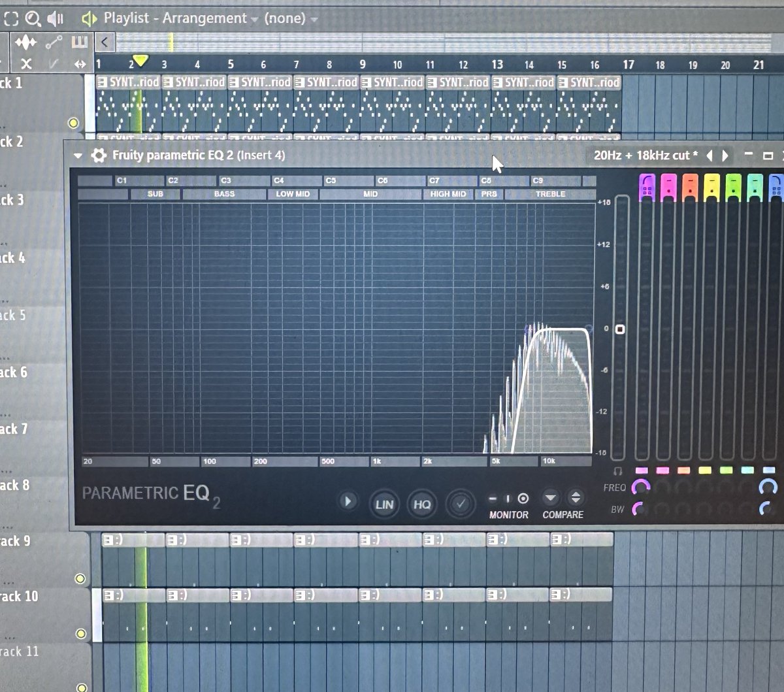
Task: Click the BASS frequency range label
Action: click(x=224, y=194)
